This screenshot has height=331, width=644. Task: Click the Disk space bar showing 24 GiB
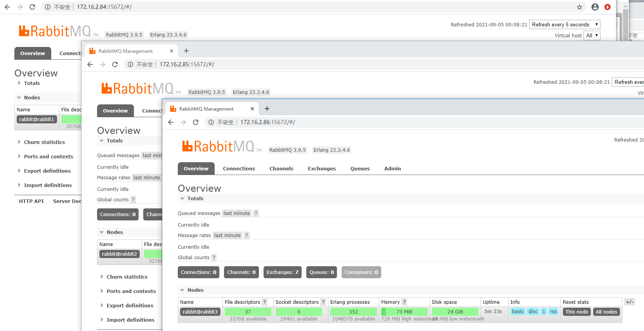[x=455, y=312]
